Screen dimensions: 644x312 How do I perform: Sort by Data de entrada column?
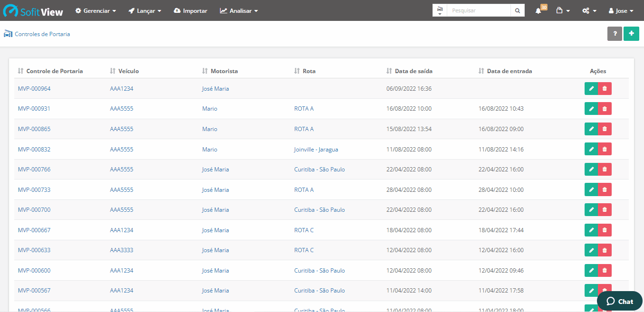click(x=505, y=71)
